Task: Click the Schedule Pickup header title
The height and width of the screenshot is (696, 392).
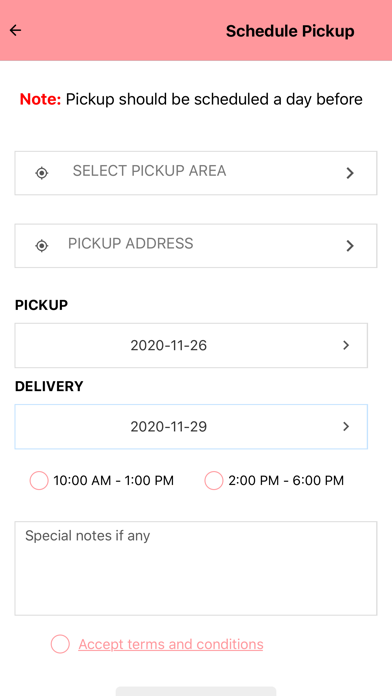Action: 290,31
